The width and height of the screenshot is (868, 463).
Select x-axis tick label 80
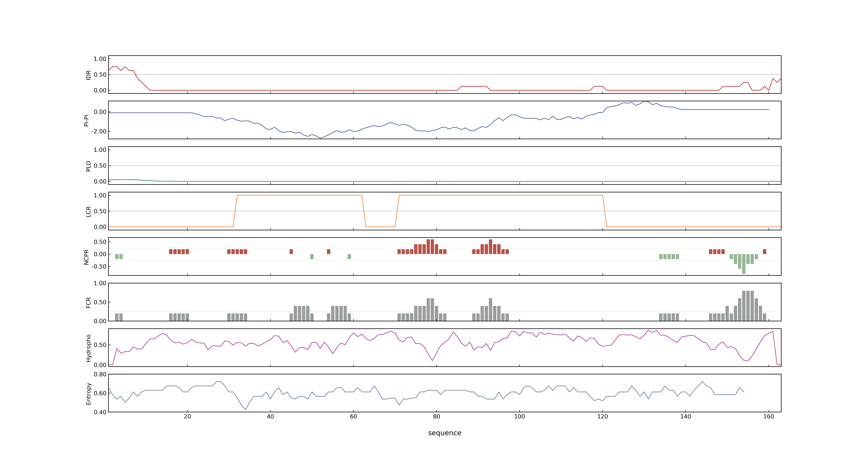click(x=436, y=416)
